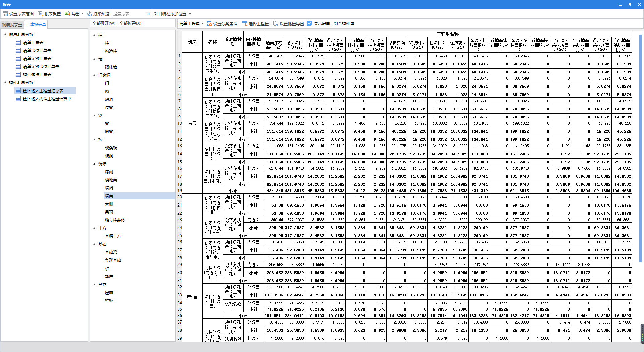Image resolution: width=644 pixels, height=352 pixels.
Task: Collapse the 柱 category node
Action: 94,35
